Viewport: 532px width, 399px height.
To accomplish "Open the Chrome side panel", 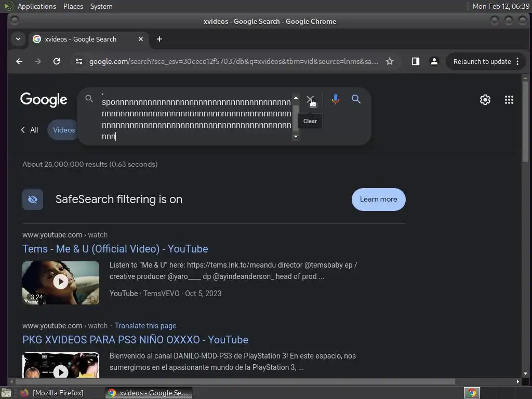I will pyautogui.click(x=416, y=61).
